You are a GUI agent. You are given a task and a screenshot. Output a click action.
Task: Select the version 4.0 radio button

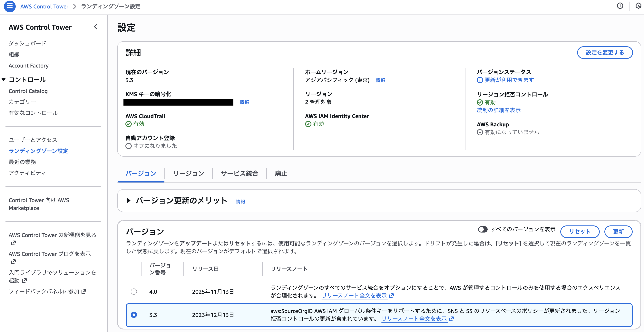(x=134, y=291)
